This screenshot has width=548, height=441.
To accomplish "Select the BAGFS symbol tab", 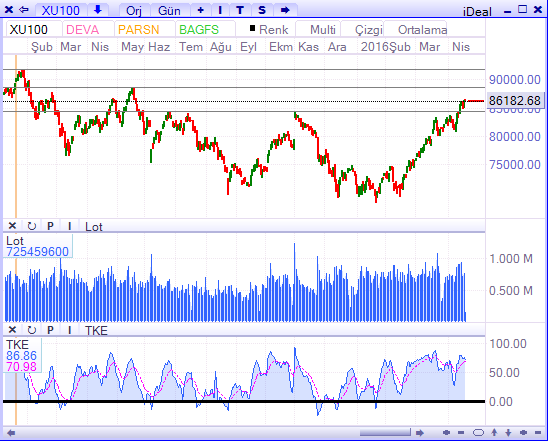I will pos(199,30).
